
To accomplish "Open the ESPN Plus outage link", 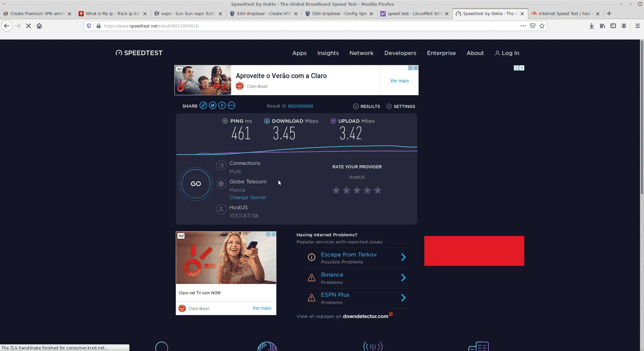I will (x=335, y=295).
